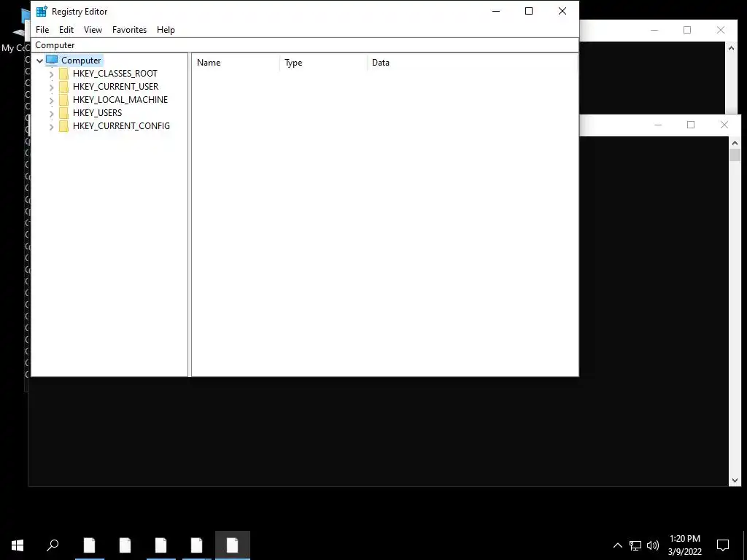The image size is (747, 560).
Task: Click the HKEY_USERS folder icon
Action: [64, 113]
